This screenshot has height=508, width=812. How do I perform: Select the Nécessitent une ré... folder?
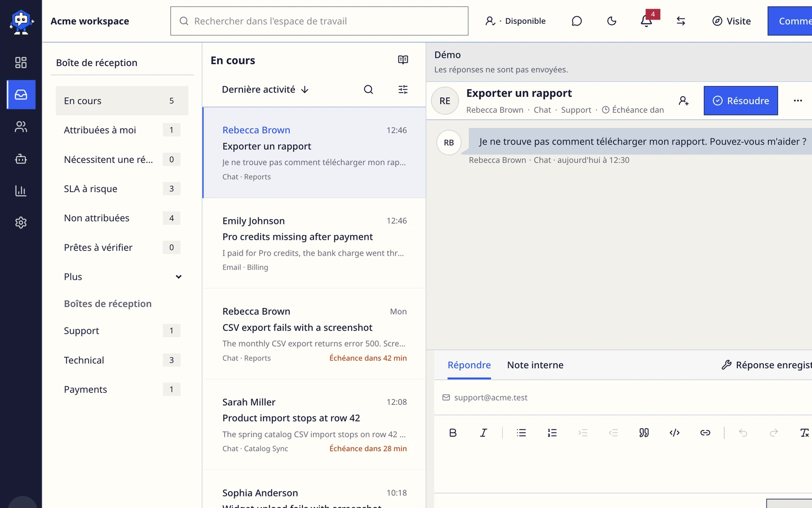[x=122, y=159]
